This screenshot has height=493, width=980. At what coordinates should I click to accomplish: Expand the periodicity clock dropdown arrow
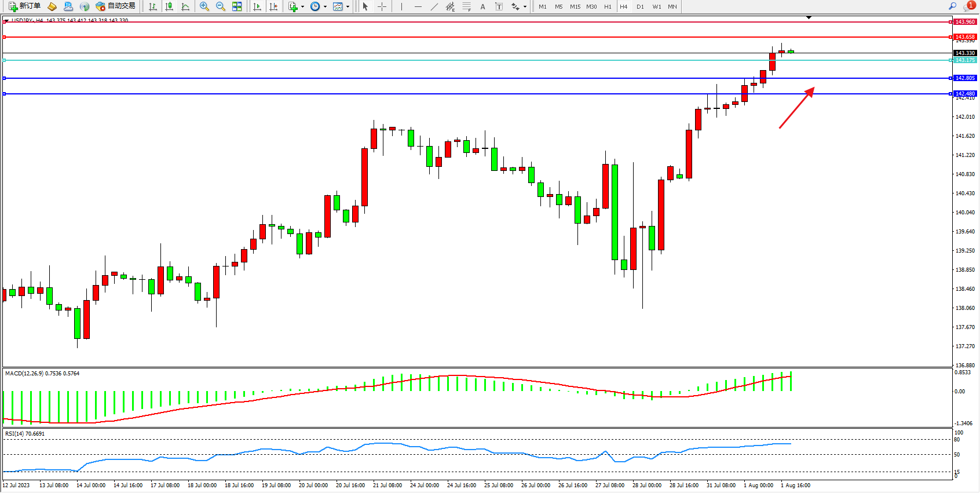pos(325,7)
